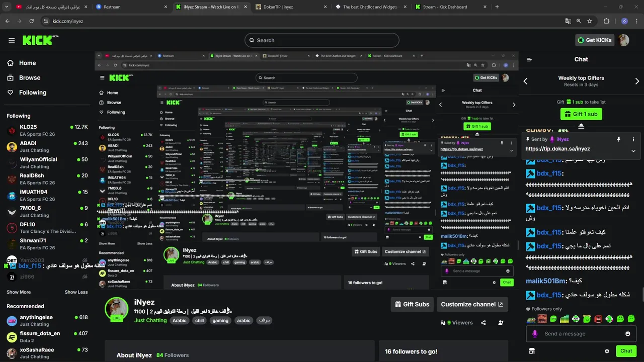Open 7MOD_6 channel in Following list

tap(47, 211)
